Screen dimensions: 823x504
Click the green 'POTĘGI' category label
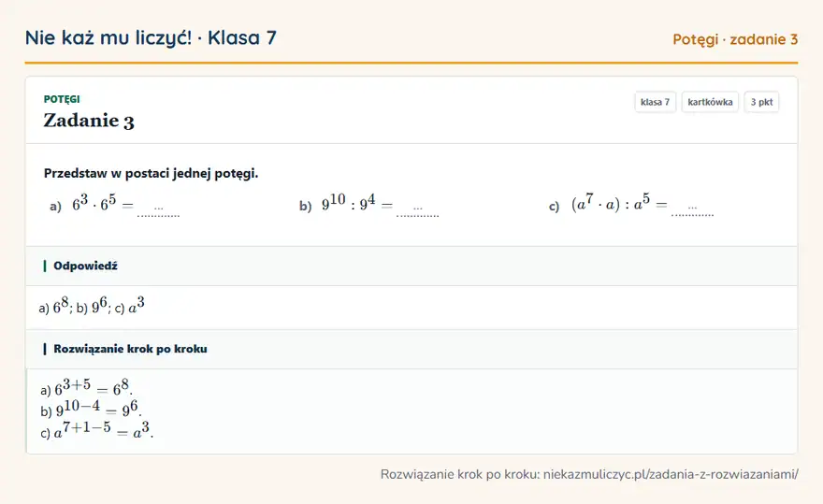[62, 99]
